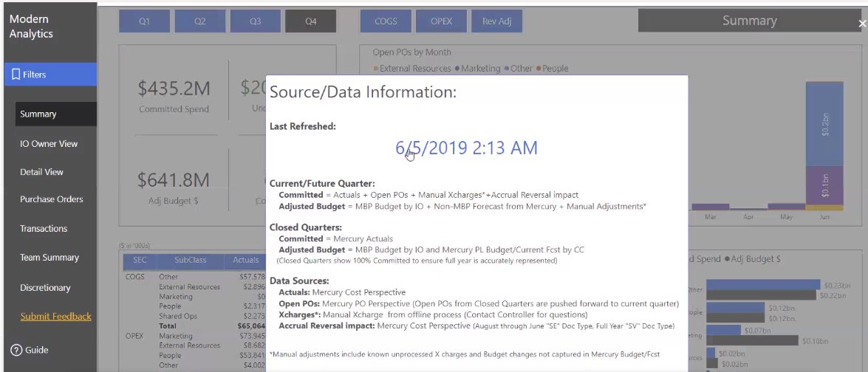Filter by COGS button
The image size is (868, 372).
tap(386, 21)
